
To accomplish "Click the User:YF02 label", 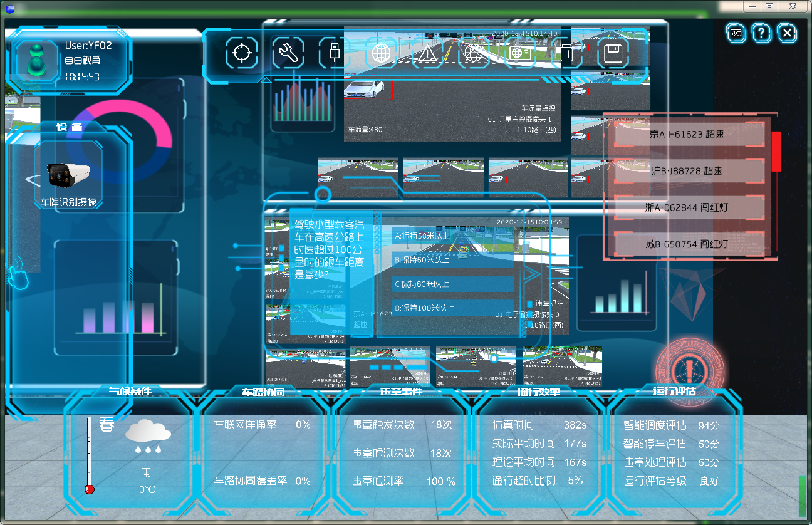I will (x=88, y=45).
